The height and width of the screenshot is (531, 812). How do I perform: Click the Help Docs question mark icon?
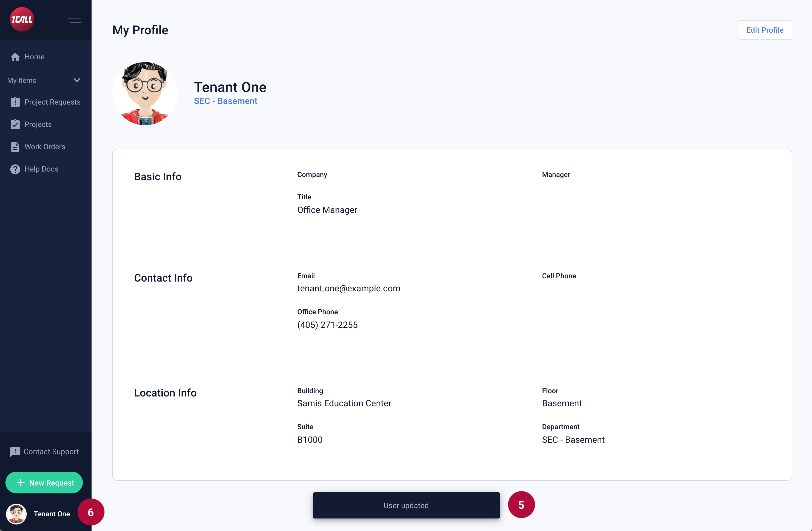15,169
